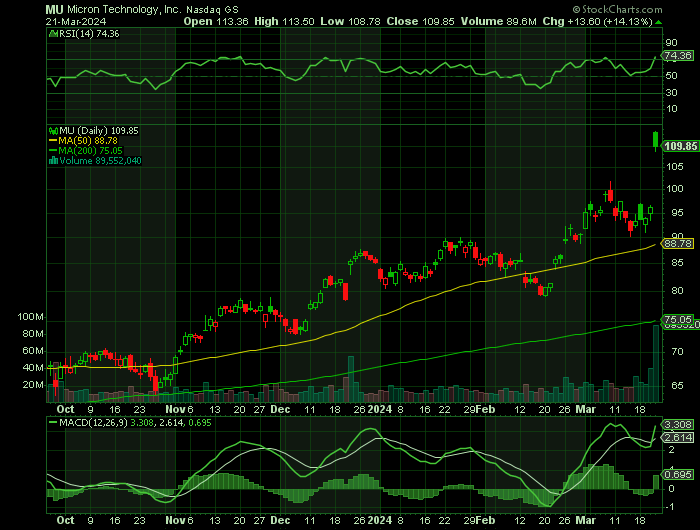The width and height of the screenshot is (700, 530).
Task: Click the 21-Mar-2024 date label
Action: pyautogui.click(x=76, y=21)
